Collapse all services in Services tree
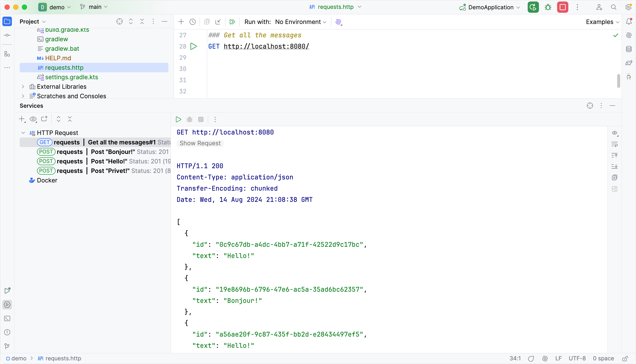 click(x=70, y=119)
